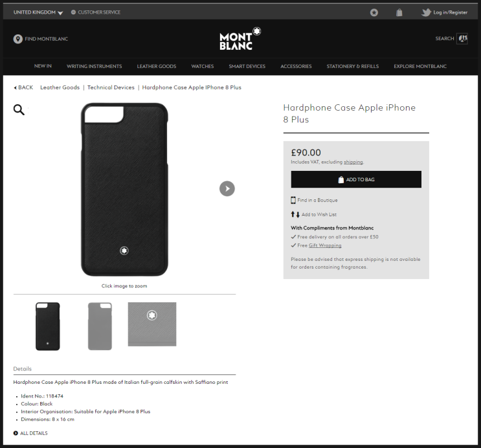Open the wishlist star icon in top bar

[374, 12]
